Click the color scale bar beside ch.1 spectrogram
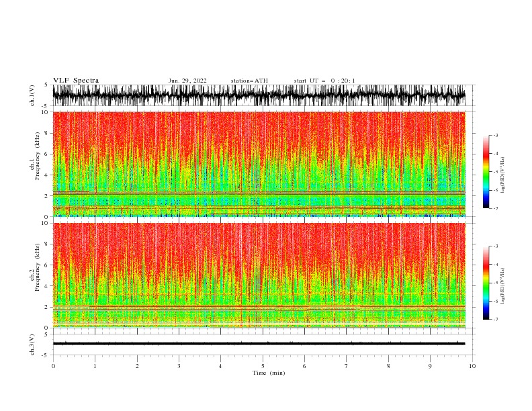532x411 pixels. 486,172
